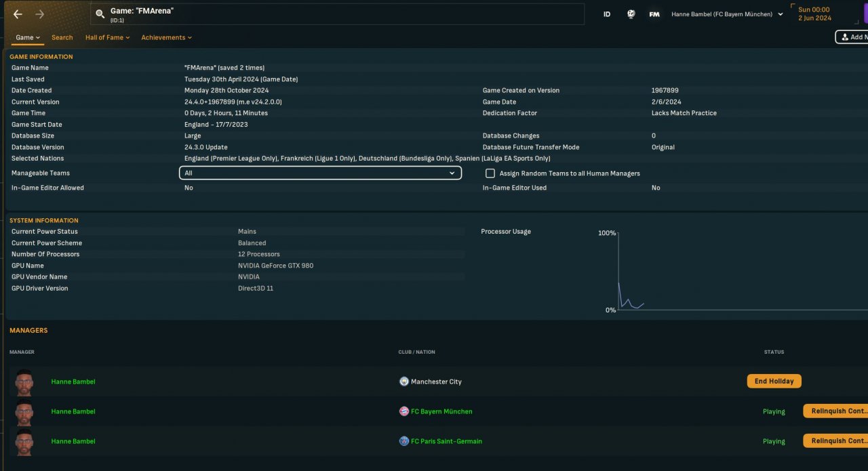Click the Lacks Match Practice value

pyautogui.click(x=684, y=113)
